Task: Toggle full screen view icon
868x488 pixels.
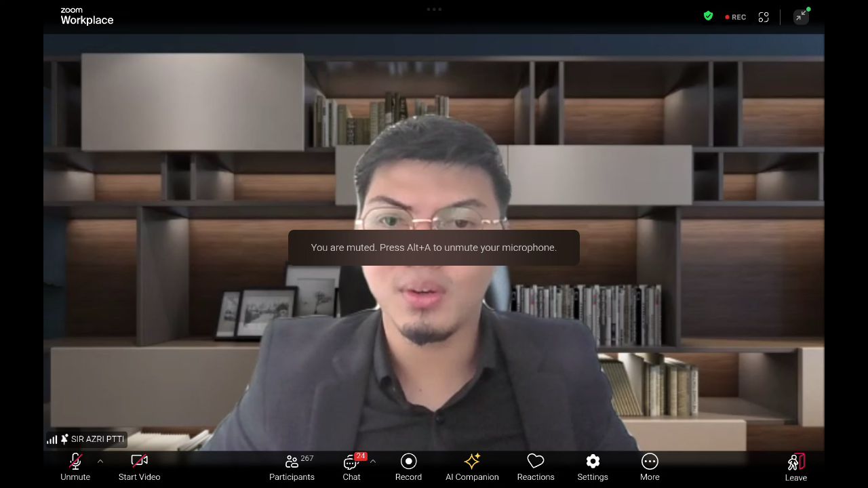Action: pyautogui.click(x=764, y=17)
